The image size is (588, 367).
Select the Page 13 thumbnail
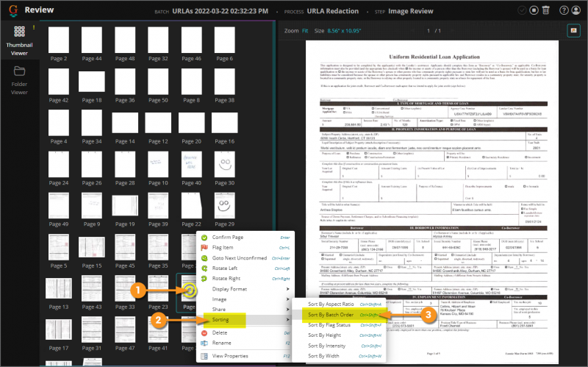59,288
